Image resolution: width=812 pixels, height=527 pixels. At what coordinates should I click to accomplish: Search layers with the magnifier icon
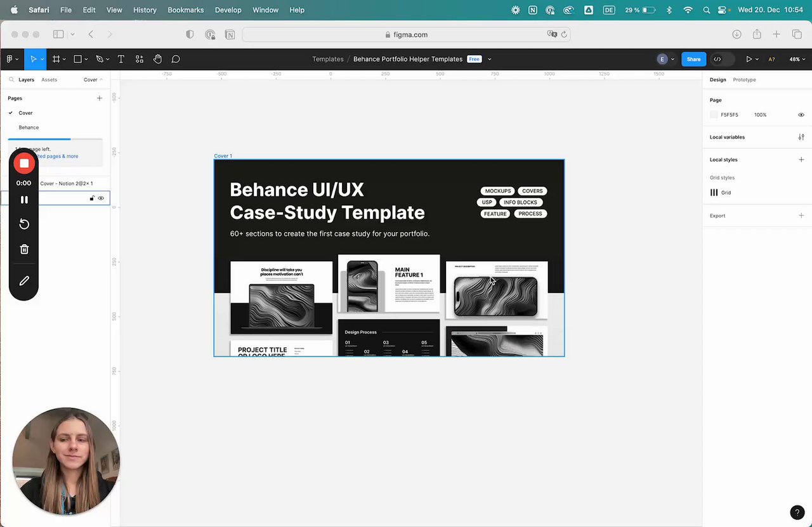click(x=11, y=80)
